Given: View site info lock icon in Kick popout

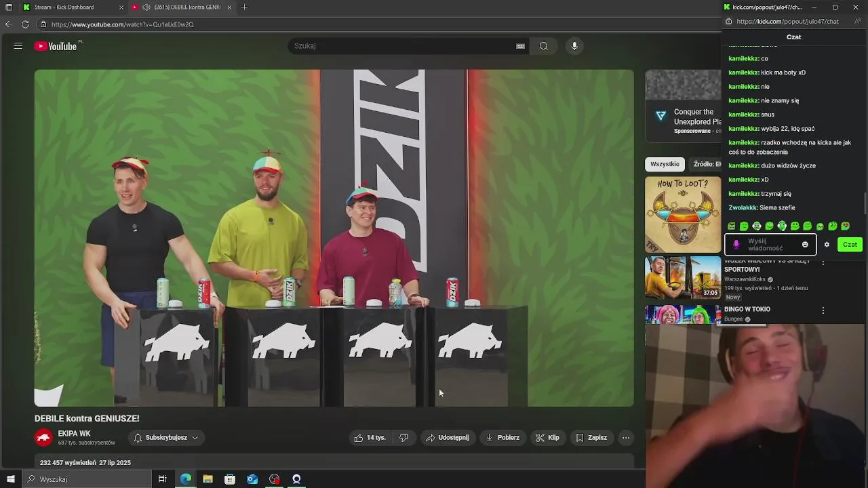Looking at the screenshot, I should point(729,21).
